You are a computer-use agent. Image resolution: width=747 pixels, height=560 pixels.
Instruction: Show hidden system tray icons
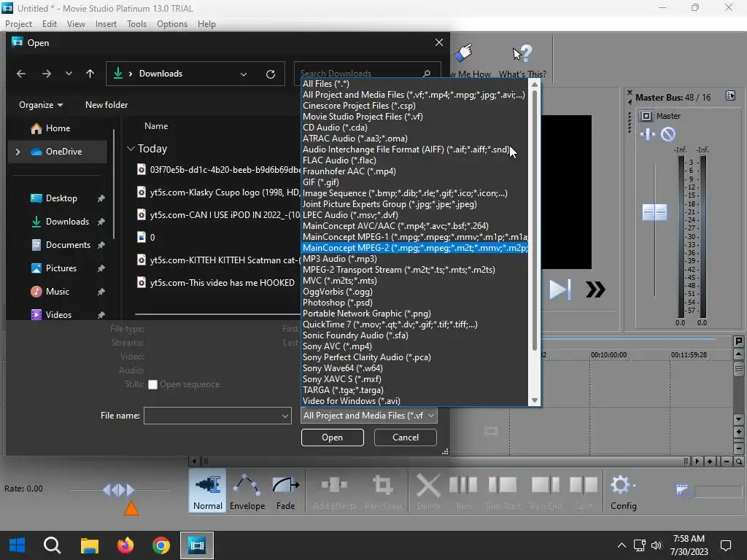pyautogui.click(x=622, y=545)
